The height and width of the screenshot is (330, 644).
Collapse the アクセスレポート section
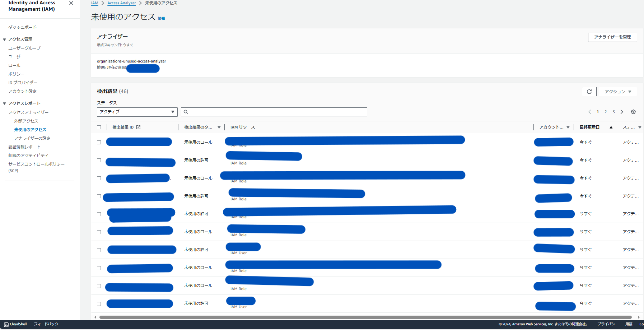[4, 103]
